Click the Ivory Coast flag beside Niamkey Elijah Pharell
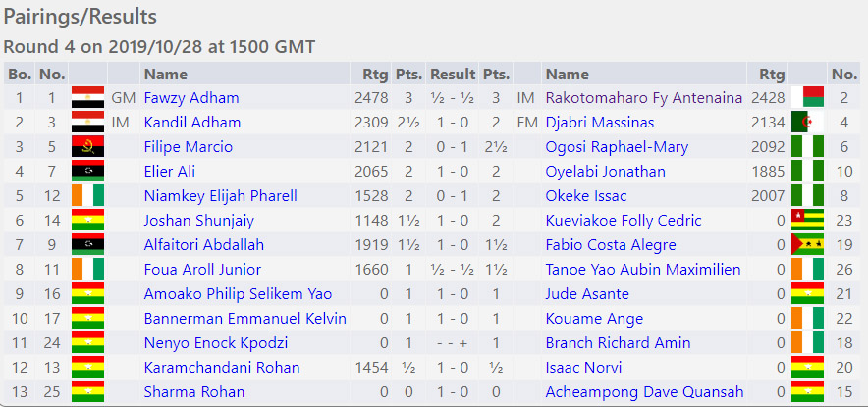Viewport: 868px width, 407px height. click(x=88, y=196)
